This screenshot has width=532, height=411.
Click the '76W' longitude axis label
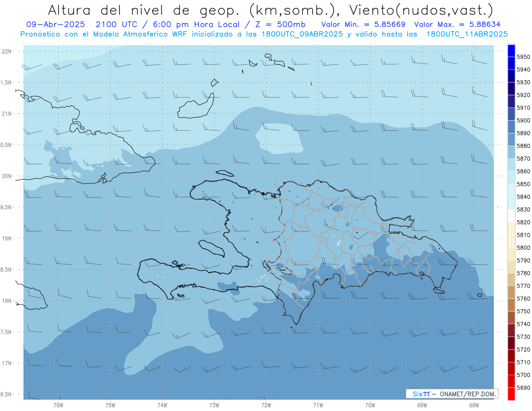[58, 405]
